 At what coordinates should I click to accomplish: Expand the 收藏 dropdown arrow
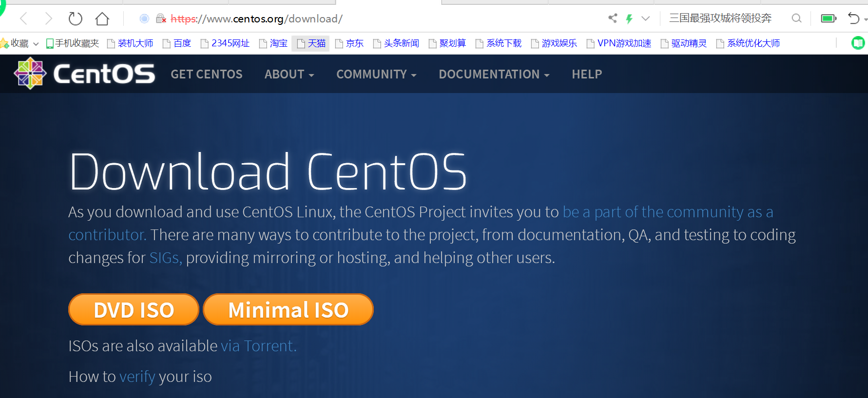coord(36,44)
